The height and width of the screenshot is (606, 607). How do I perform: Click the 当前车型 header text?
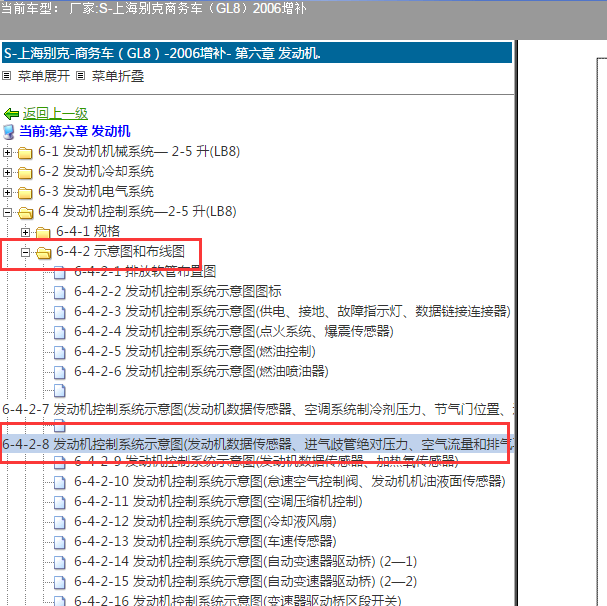pos(153,8)
